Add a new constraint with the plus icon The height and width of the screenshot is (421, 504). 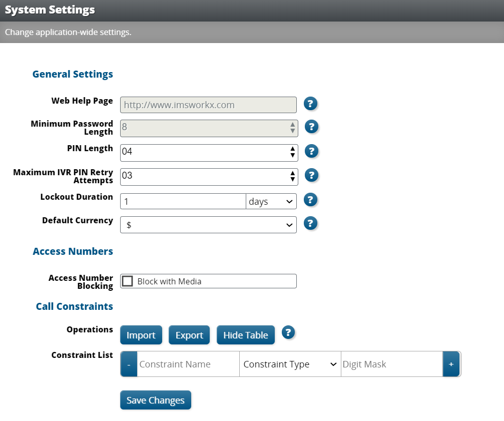coord(451,364)
